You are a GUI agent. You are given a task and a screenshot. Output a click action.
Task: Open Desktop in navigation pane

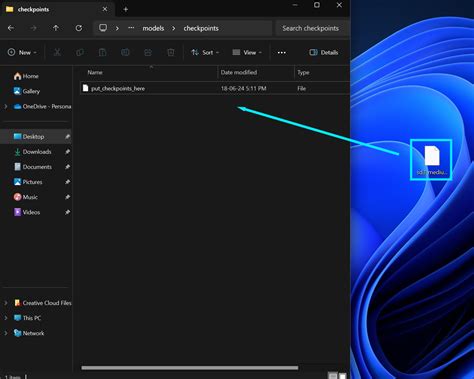(29, 137)
